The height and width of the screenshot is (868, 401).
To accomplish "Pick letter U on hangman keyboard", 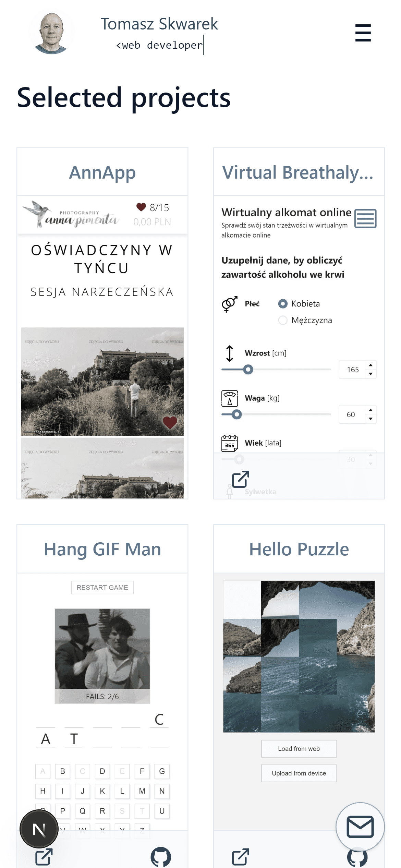I will tap(162, 811).
